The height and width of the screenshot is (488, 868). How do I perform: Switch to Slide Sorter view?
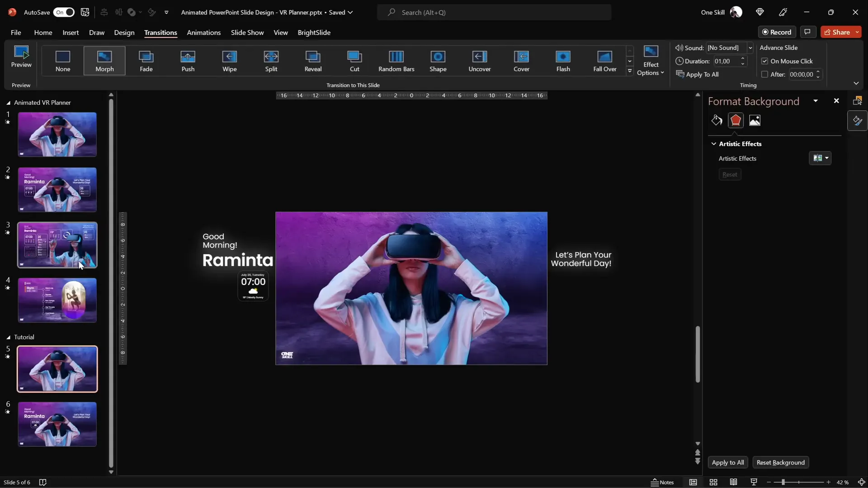tap(713, 482)
